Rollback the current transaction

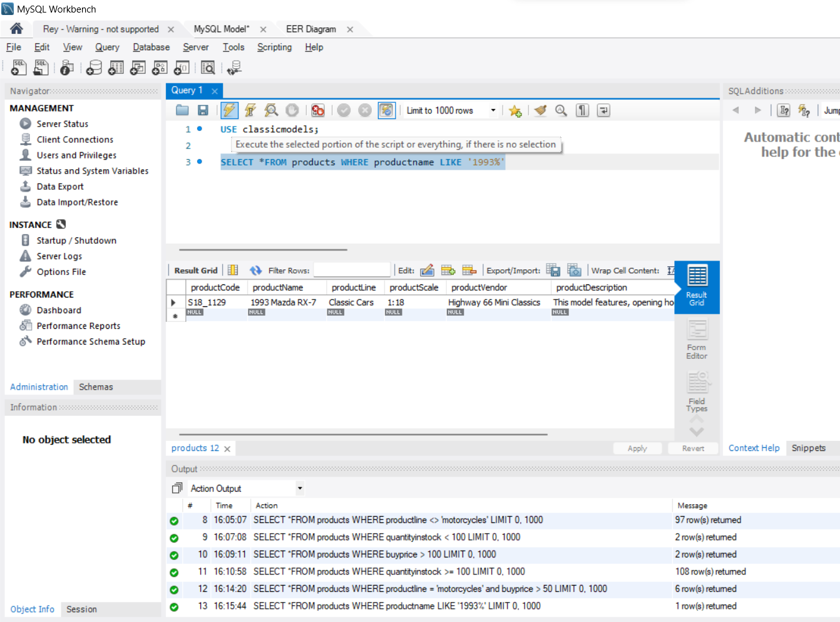pyautogui.click(x=365, y=110)
